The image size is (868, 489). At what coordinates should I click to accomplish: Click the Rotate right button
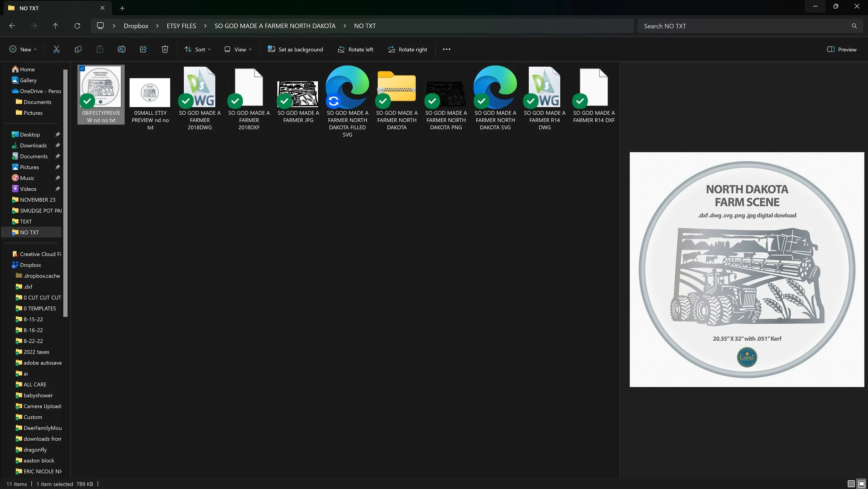407,49
